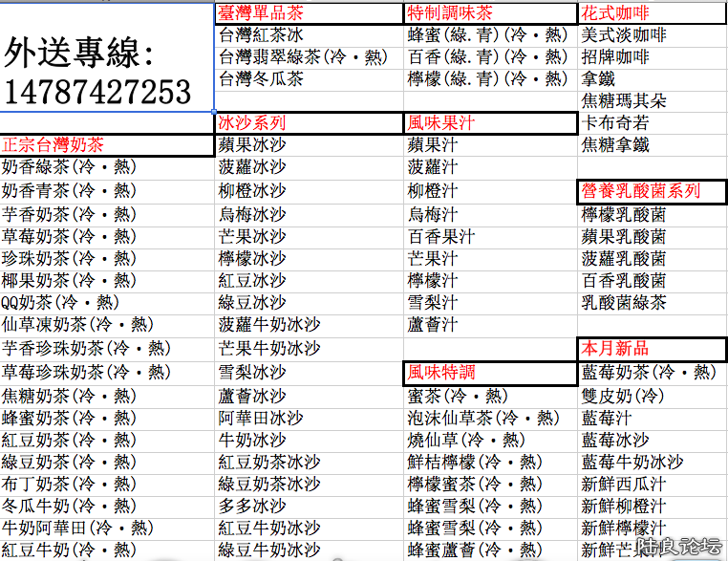Click the 泡沫仙草茶(冷・熱) cell
Viewport: 728px width, 561px height.
click(483, 418)
